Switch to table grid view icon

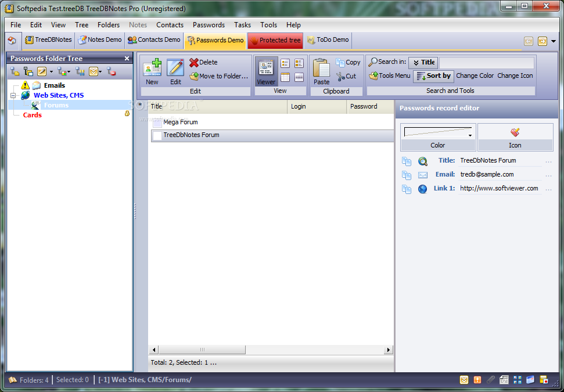pos(285,77)
